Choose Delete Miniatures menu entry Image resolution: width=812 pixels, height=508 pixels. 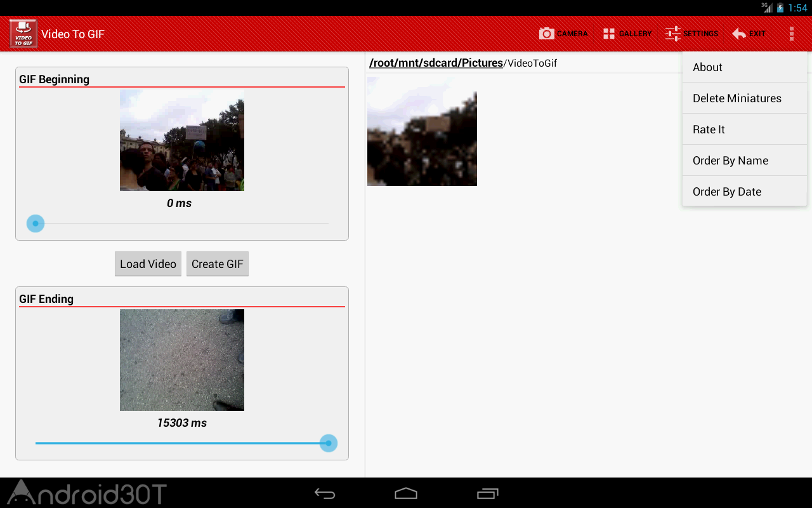point(745,98)
